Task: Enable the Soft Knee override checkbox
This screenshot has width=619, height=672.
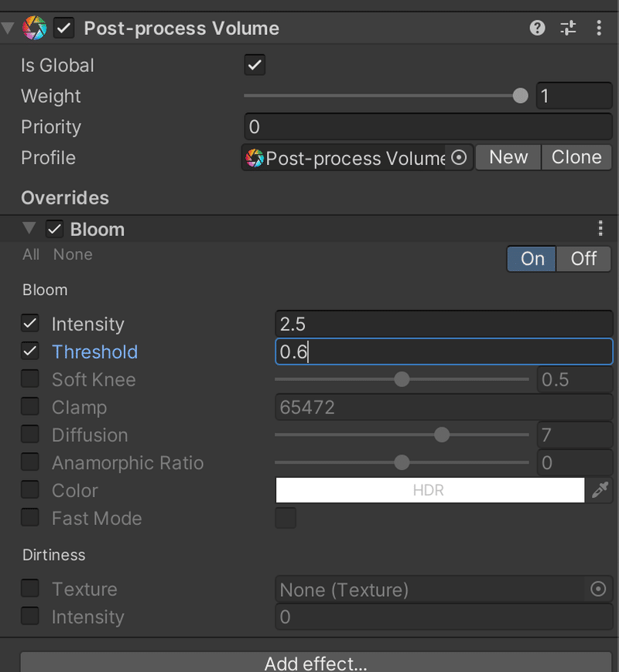Action: (x=30, y=379)
